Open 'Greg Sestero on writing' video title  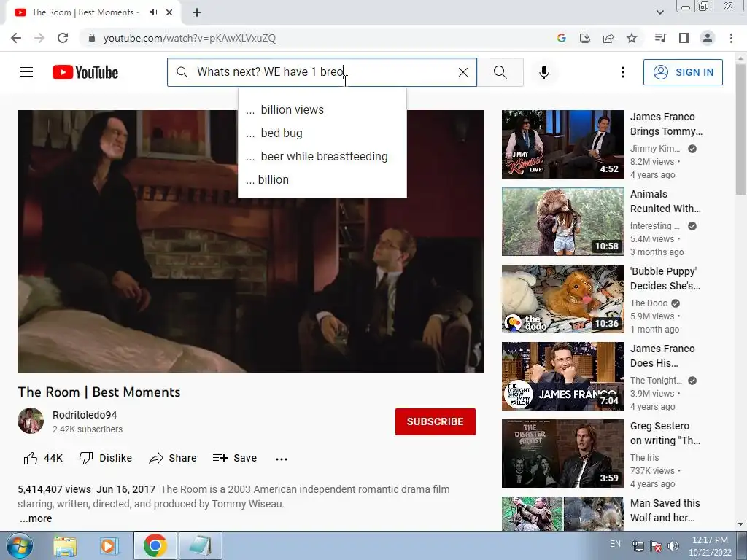tap(665, 433)
